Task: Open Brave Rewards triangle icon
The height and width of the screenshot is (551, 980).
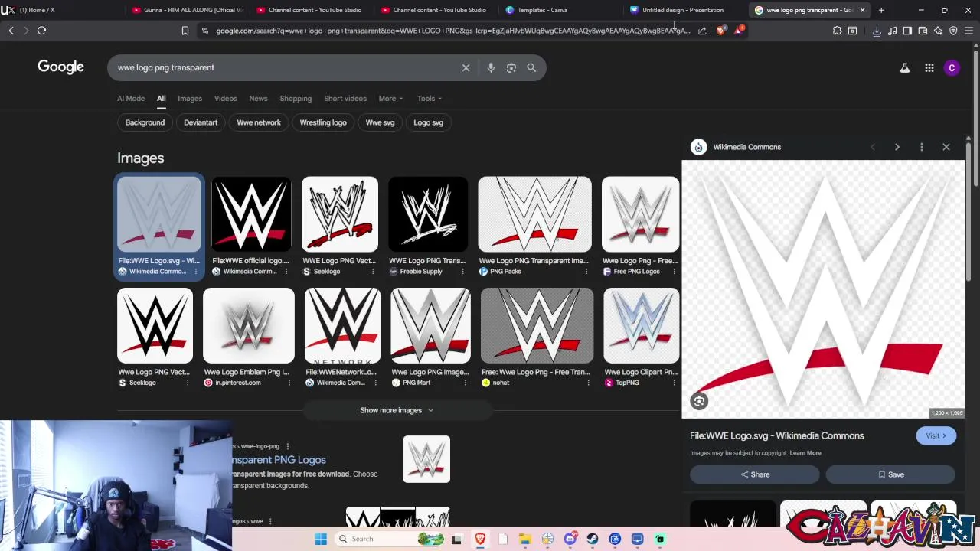Action: [x=739, y=31]
